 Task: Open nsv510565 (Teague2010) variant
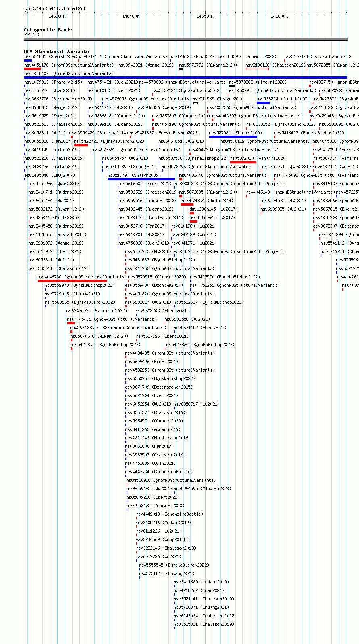coord(219,99)
